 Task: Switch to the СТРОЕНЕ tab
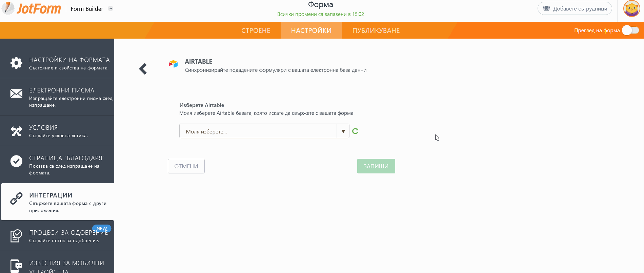[x=256, y=30]
